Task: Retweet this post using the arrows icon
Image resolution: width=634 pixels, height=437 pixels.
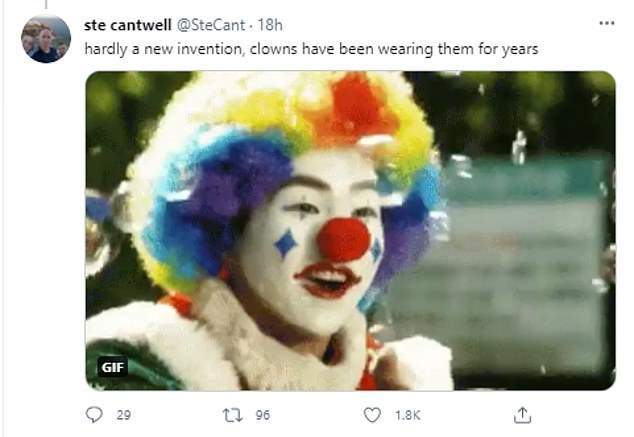Action: [x=231, y=414]
